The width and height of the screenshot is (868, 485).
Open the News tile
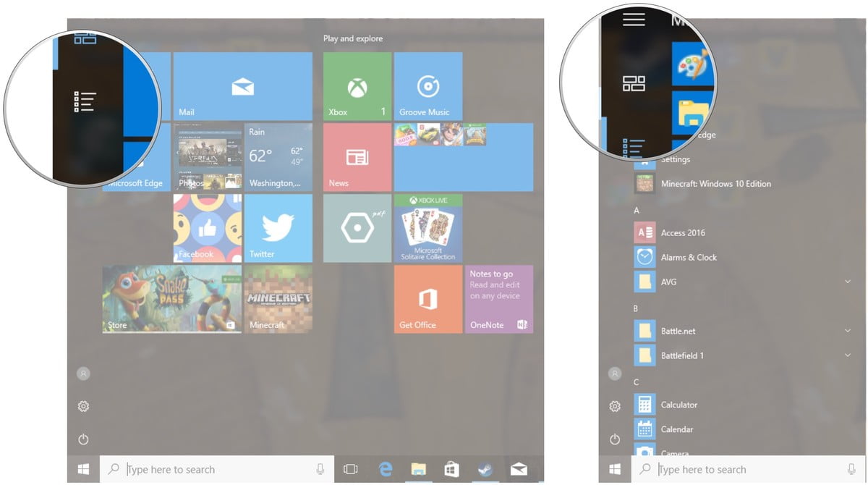click(357, 156)
